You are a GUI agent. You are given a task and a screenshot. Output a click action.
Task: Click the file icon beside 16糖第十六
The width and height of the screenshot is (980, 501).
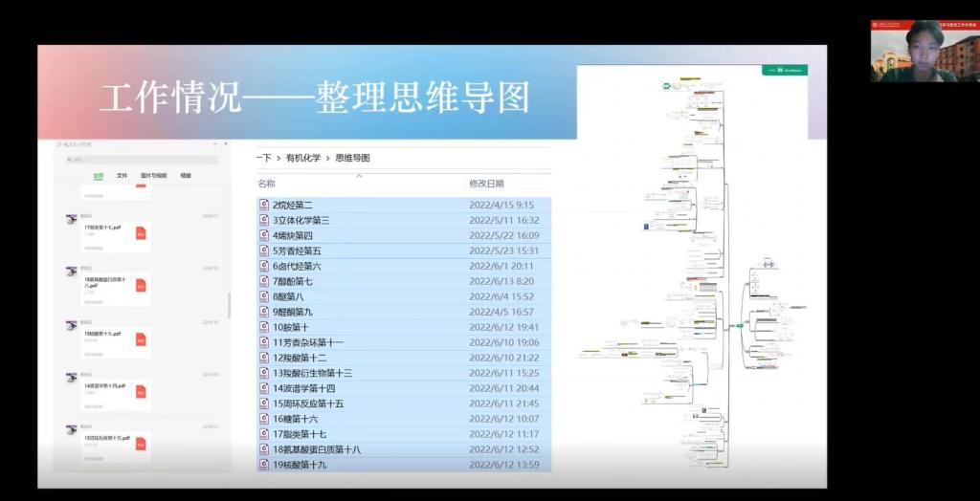264,419
